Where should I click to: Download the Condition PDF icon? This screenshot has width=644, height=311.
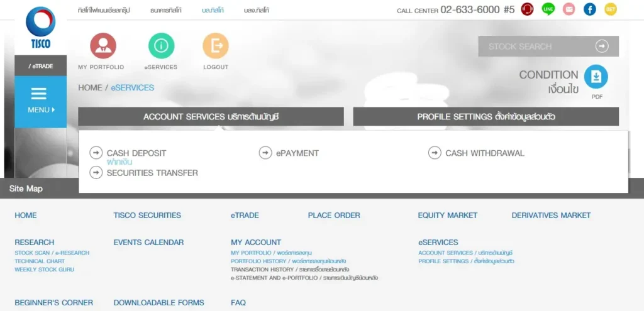[x=596, y=76]
